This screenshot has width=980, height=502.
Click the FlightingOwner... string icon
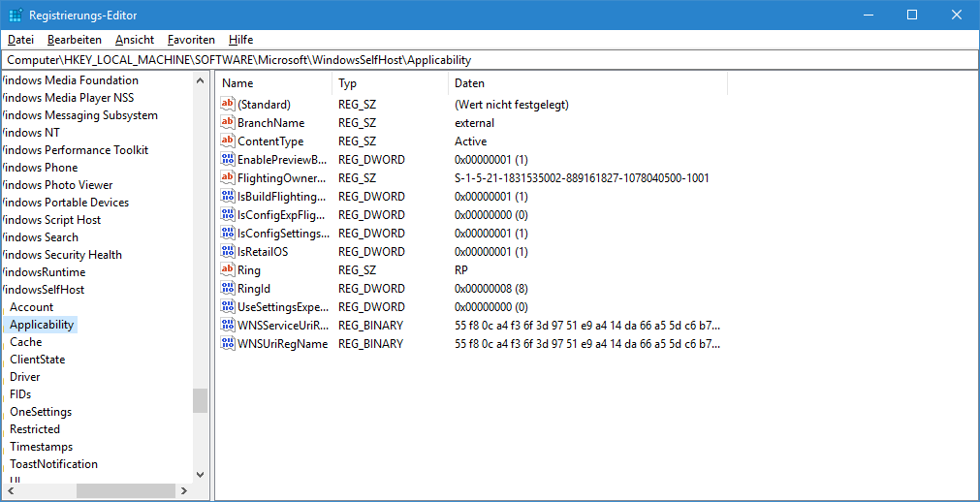click(x=228, y=178)
